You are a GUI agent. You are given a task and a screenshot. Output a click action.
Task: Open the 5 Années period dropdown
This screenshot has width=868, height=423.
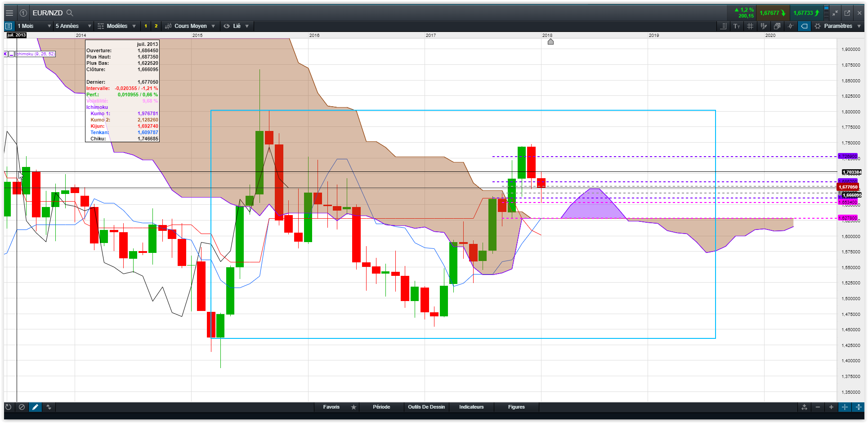(x=73, y=26)
